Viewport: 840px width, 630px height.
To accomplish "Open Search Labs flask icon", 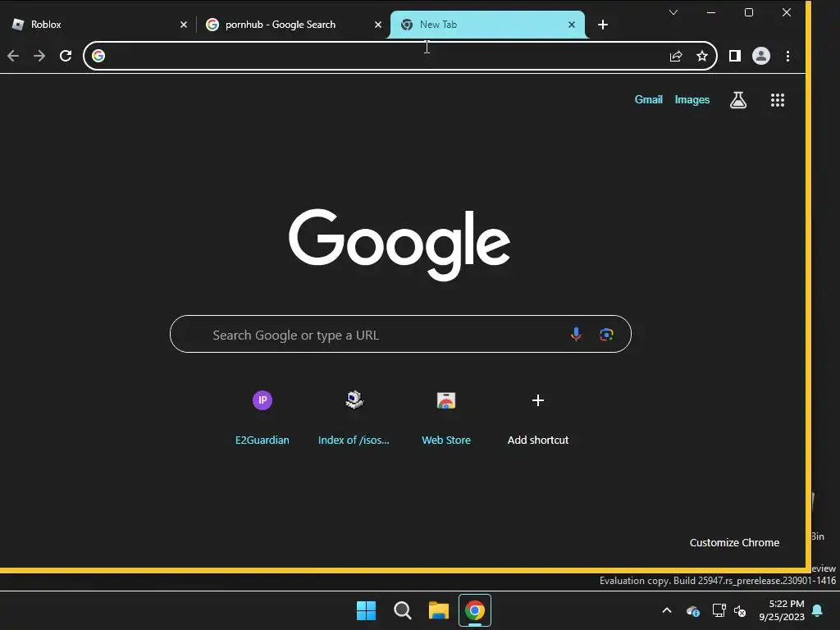I will coord(737,99).
